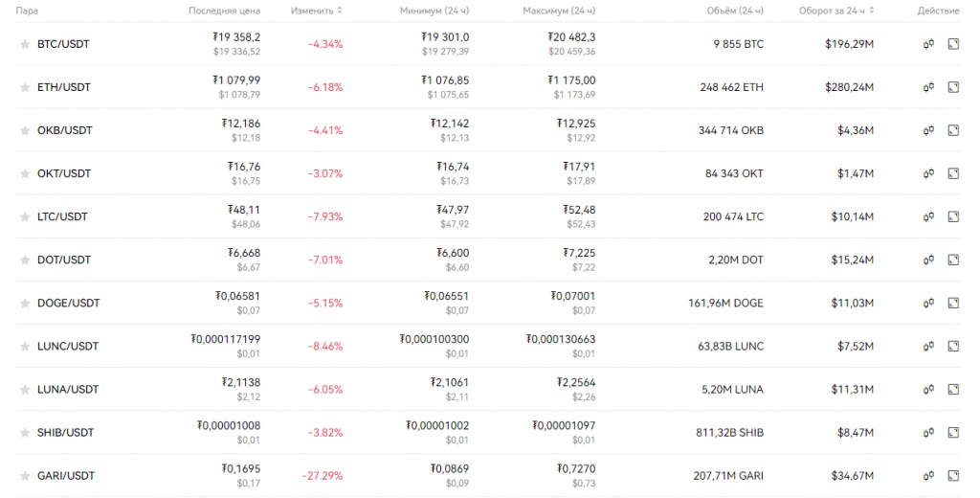Viewport: 980px width, 498px height.
Task: Open the DOGE/USDT trade window icon
Action: click(x=952, y=303)
